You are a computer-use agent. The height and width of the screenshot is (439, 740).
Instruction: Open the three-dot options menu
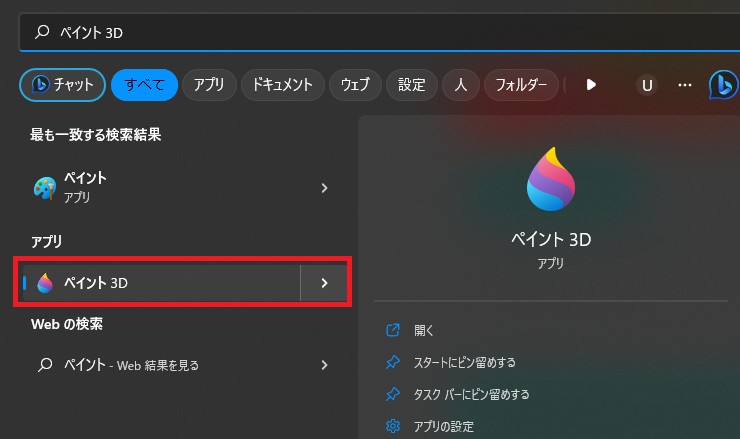[685, 85]
